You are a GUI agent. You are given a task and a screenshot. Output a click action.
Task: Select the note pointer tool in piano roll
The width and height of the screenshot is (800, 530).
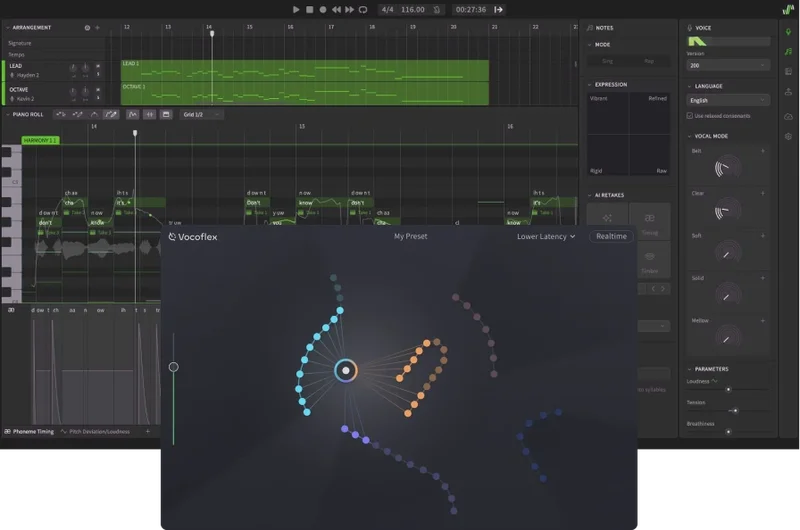coord(61,114)
